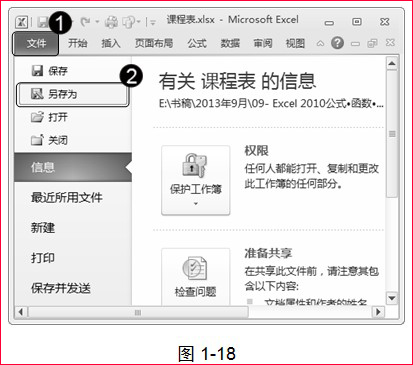
Task: Switch to the 开始 ribbon tab
Action: pyautogui.click(x=78, y=43)
